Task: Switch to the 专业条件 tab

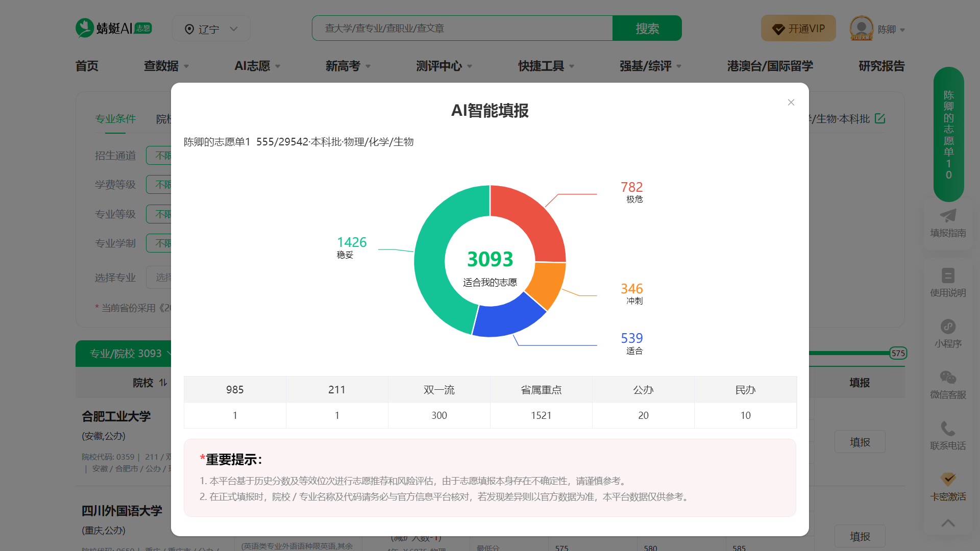Action: (x=115, y=119)
